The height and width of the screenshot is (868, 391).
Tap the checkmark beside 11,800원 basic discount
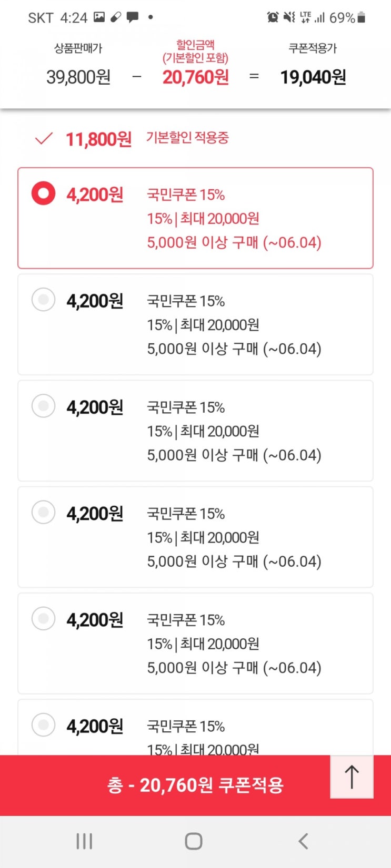[43, 139]
